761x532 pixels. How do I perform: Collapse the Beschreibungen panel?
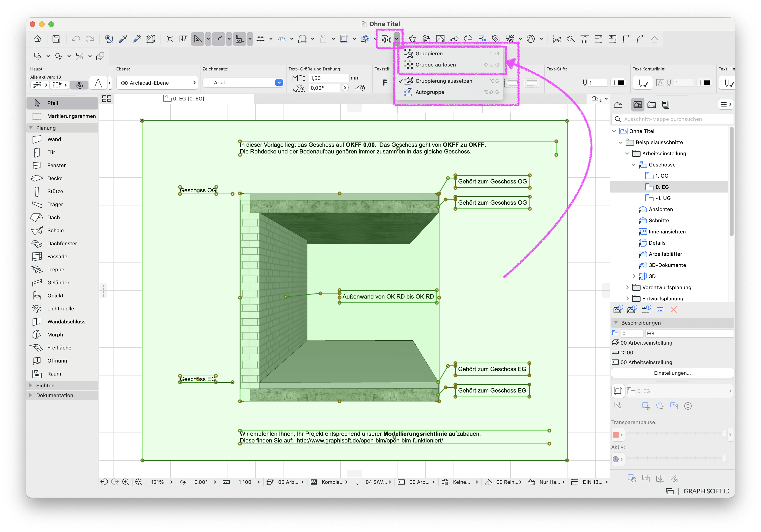coord(616,323)
